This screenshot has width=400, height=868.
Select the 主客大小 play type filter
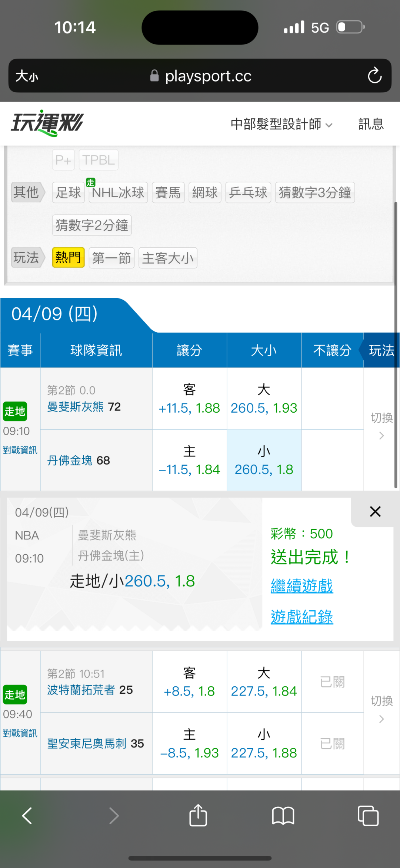168,258
